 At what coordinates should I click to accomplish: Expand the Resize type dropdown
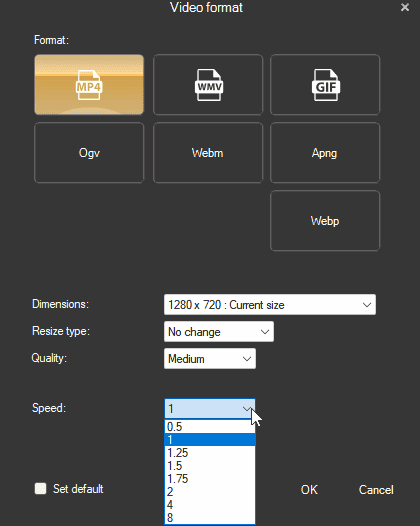point(219,332)
